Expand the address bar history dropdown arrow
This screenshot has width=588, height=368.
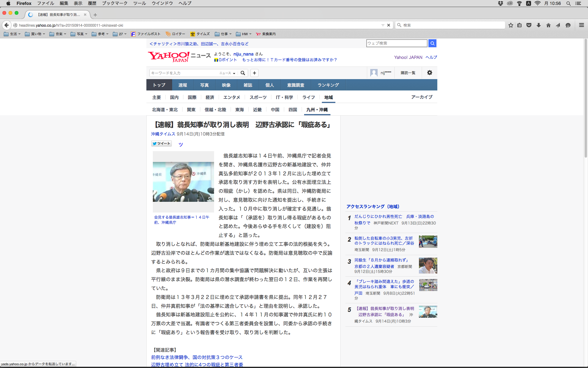click(383, 25)
